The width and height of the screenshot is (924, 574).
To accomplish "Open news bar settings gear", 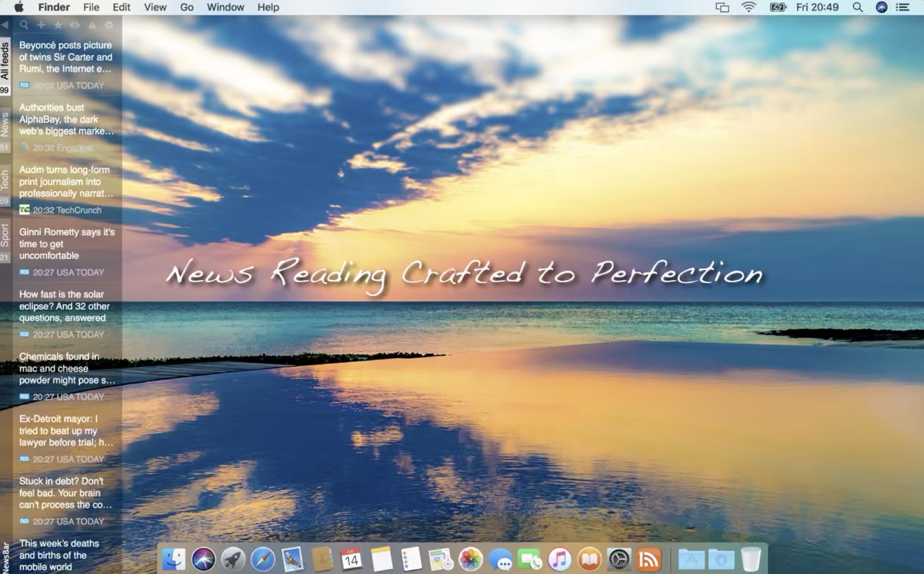I will click(109, 25).
